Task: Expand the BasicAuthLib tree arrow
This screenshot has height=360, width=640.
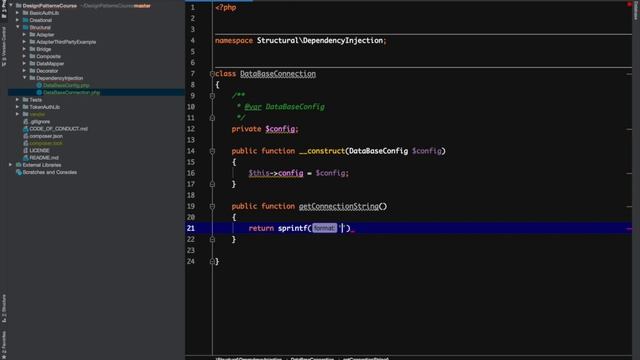Action: 18,13
